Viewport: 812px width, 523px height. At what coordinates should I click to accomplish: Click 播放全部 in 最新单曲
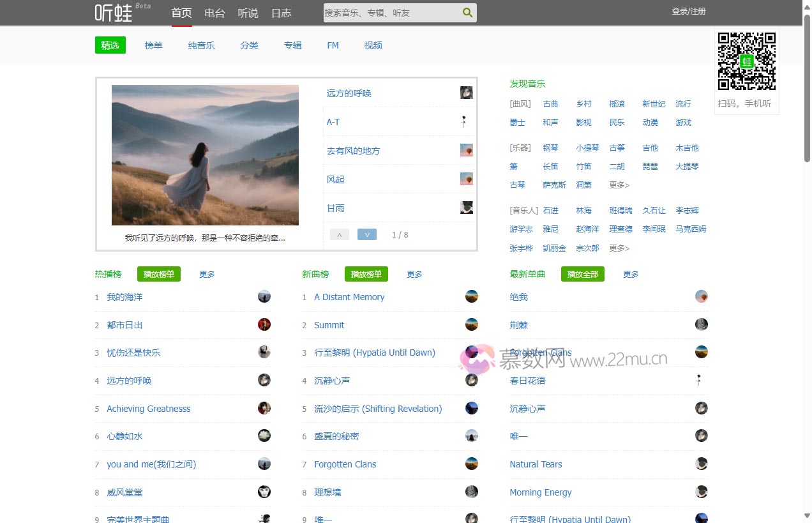(x=582, y=274)
